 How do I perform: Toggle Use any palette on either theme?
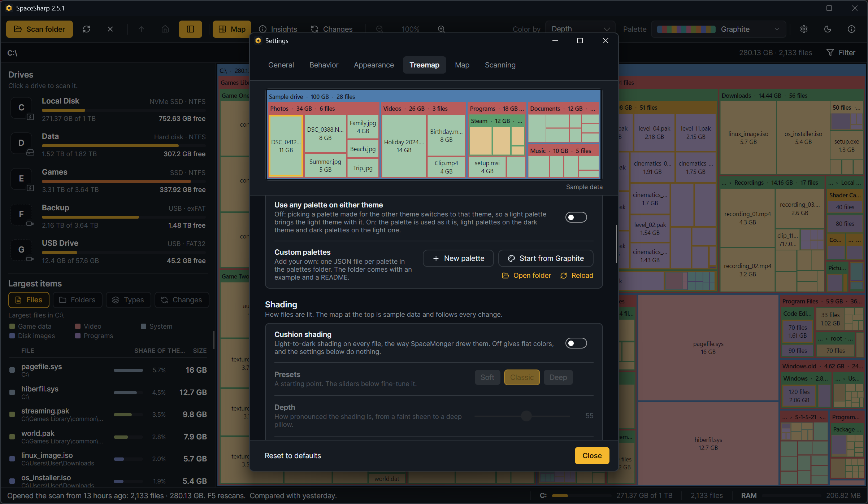coord(576,217)
